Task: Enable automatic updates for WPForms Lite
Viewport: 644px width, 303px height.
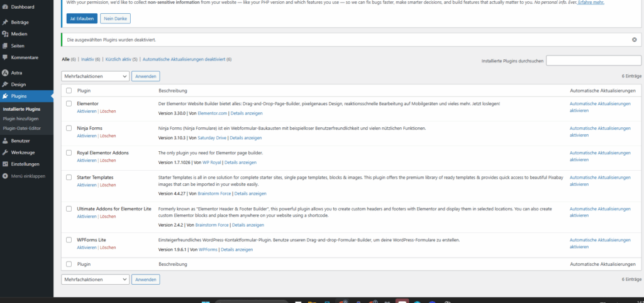Action: pyautogui.click(x=600, y=243)
